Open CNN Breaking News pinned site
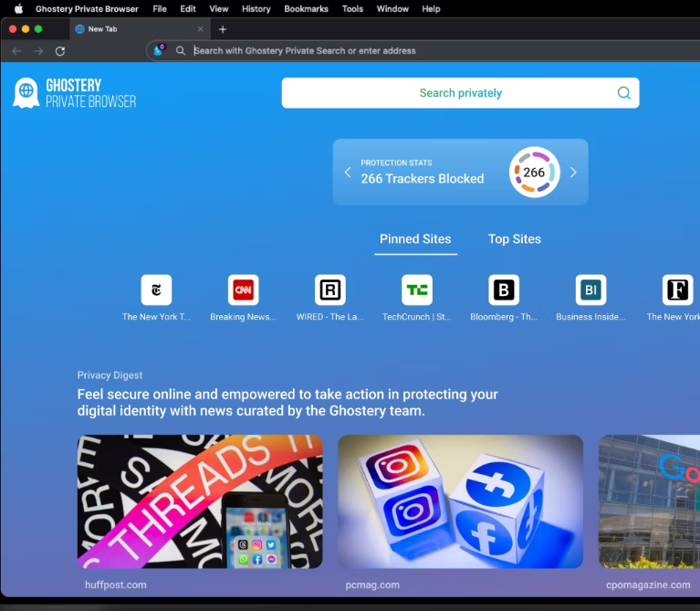The height and width of the screenshot is (611, 700). pos(244,290)
